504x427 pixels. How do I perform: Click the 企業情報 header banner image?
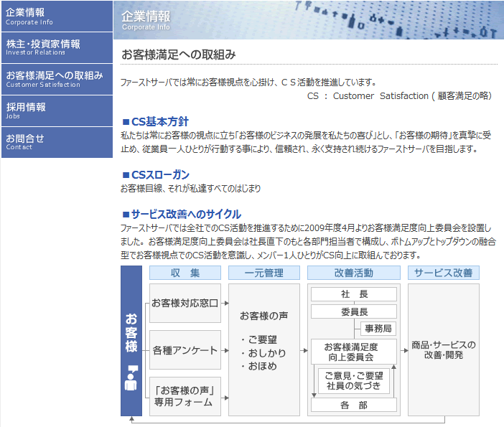tap(309, 19)
